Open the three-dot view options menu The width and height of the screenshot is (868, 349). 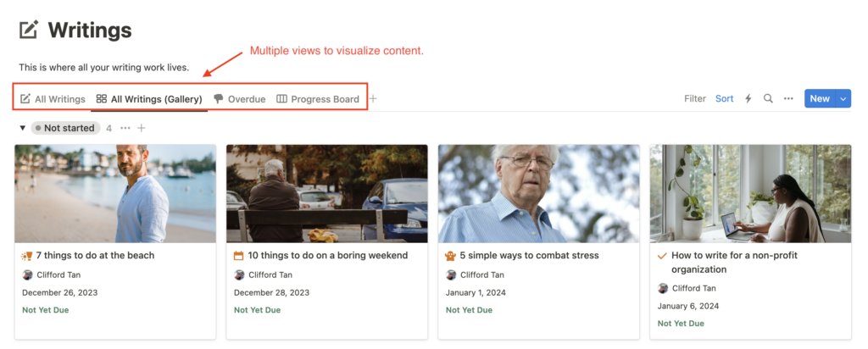[788, 99]
